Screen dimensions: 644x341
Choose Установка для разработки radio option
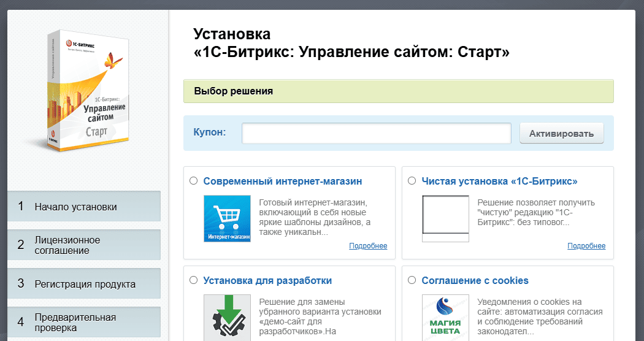pos(194,280)
